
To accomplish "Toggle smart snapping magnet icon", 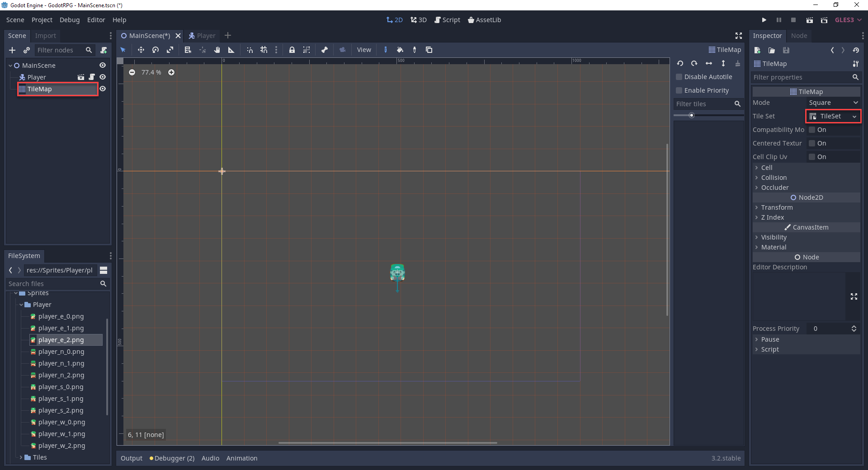I will 250,50.
